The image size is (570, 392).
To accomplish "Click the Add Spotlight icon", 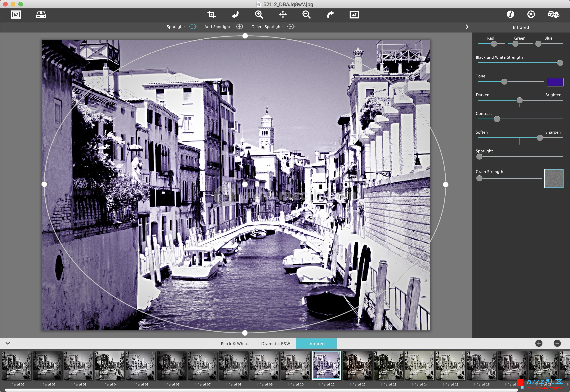I will point(239,27).
